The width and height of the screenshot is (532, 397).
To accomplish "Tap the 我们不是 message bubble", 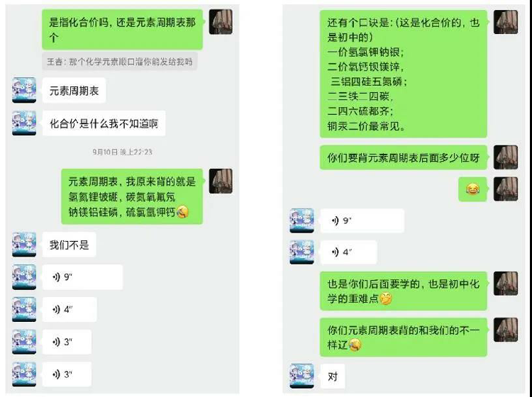I will (70, 245).
